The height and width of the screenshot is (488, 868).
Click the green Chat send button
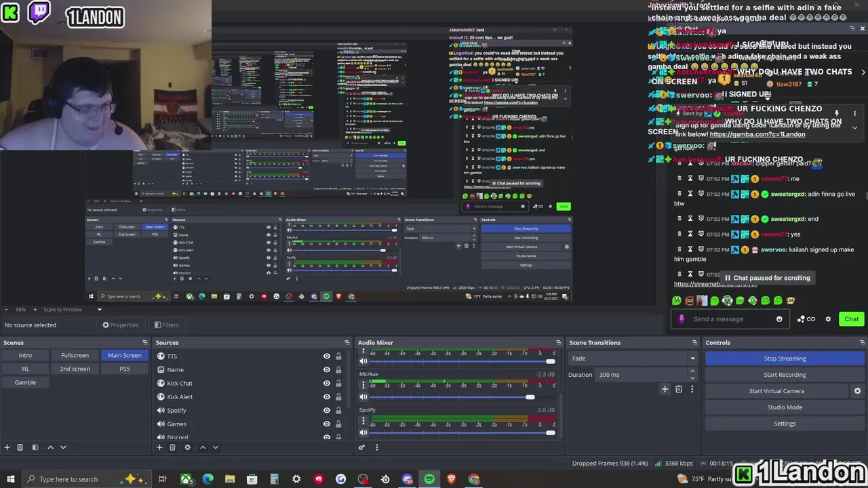(852, 319)
